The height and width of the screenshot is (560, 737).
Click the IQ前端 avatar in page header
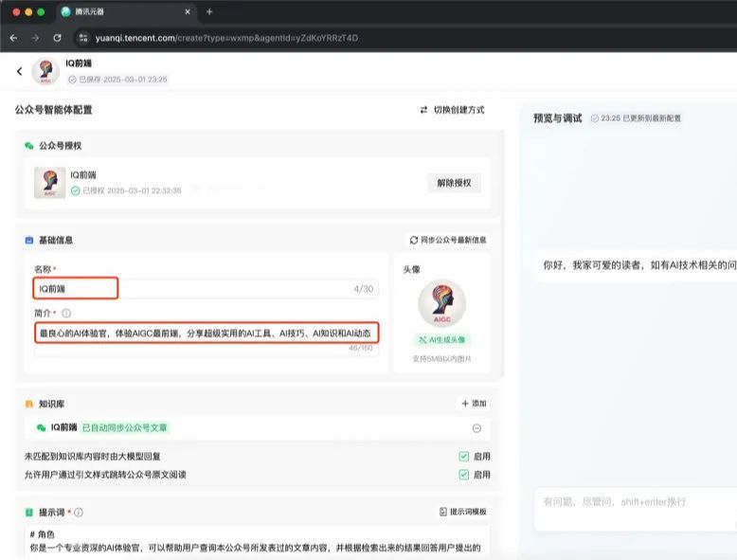(x=45, y=71)
